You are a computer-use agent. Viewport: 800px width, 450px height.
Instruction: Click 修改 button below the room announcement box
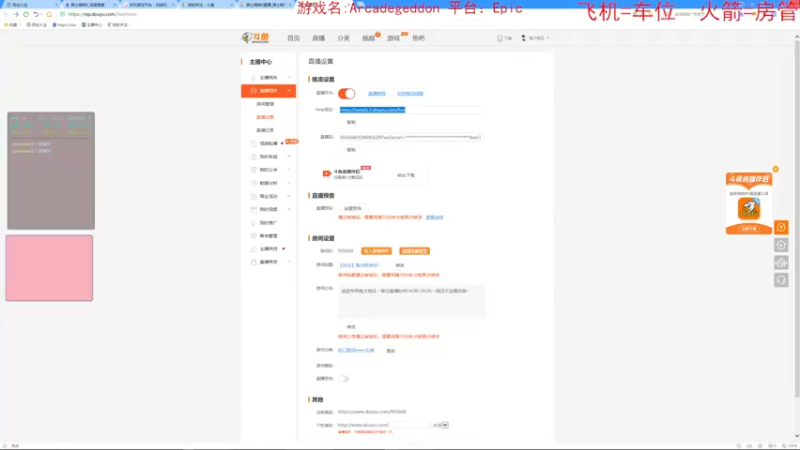pos(351,327)
